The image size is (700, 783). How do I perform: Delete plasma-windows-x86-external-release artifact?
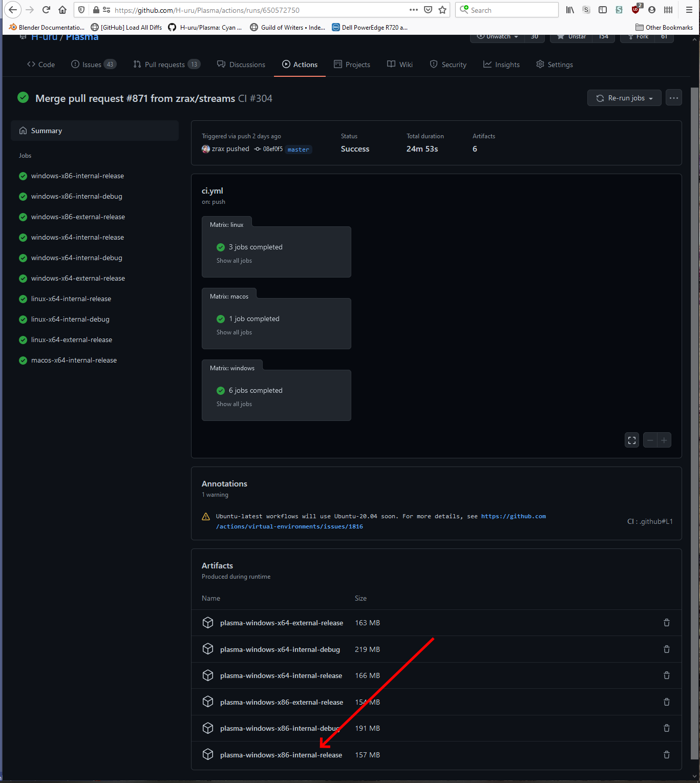[x=667, y=702]
